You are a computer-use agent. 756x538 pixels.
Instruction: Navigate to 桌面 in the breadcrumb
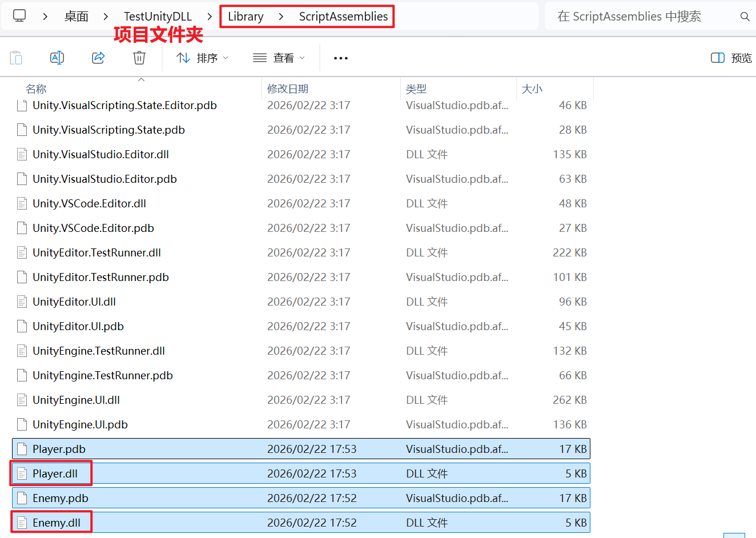point(76,16)
